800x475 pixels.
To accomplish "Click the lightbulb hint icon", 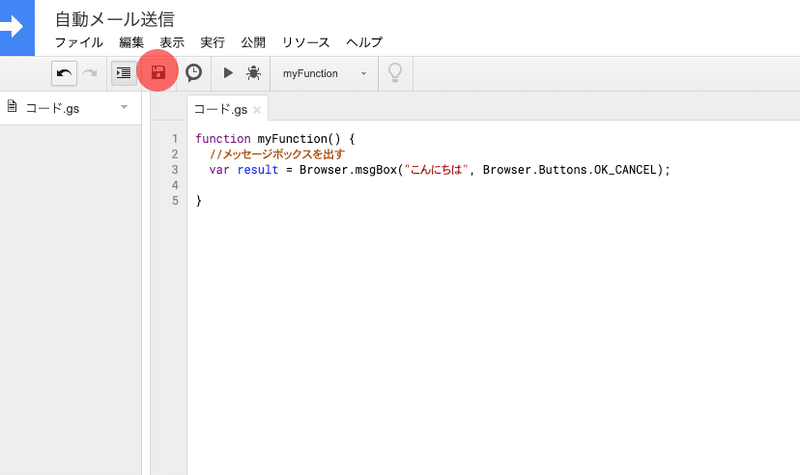I will tap(395, 73).
